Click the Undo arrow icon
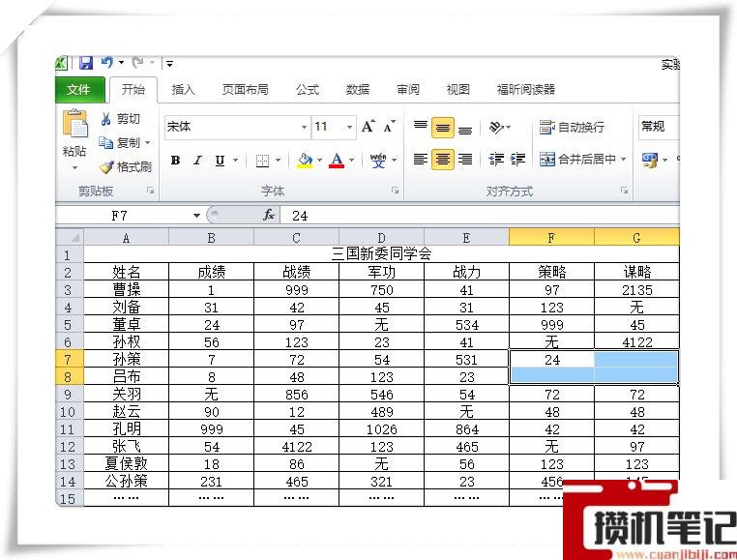 [107, 62]
